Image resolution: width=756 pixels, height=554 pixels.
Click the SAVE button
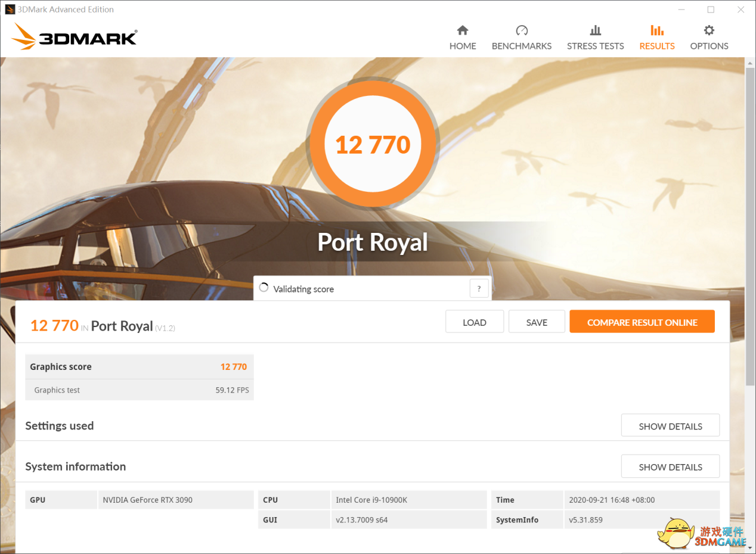tap(537, 322)
